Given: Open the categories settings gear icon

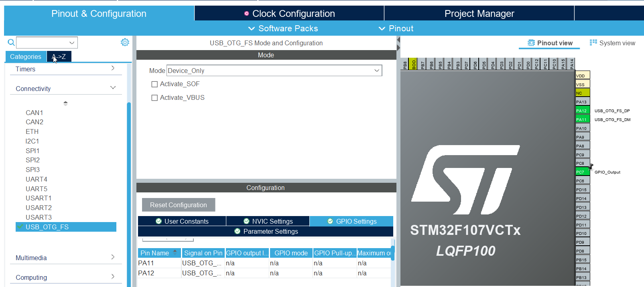Looking at the screenshot, I should click(x=125, y=42).
